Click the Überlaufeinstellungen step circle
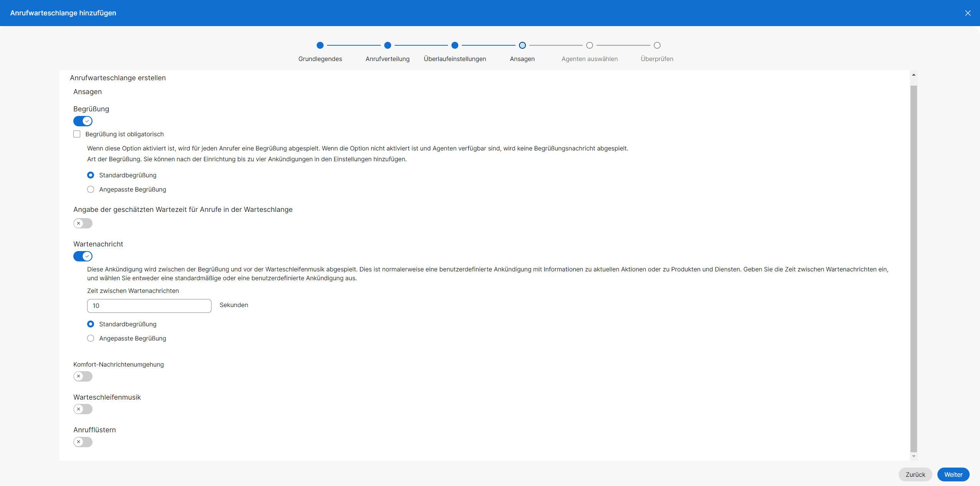Image resolution: width=980 pixels, height=486 pixels. 455,45
